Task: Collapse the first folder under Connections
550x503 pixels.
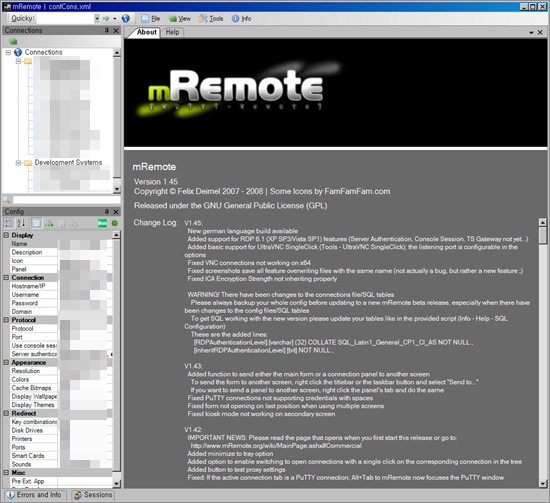Action: 18,61
